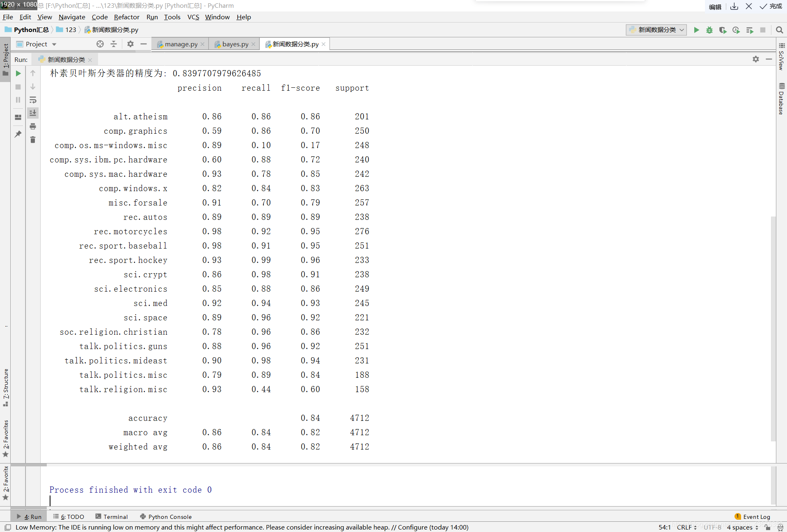Screen dimensions: 787x532
Task: Open the Tools menu
Action: (172, 17)
